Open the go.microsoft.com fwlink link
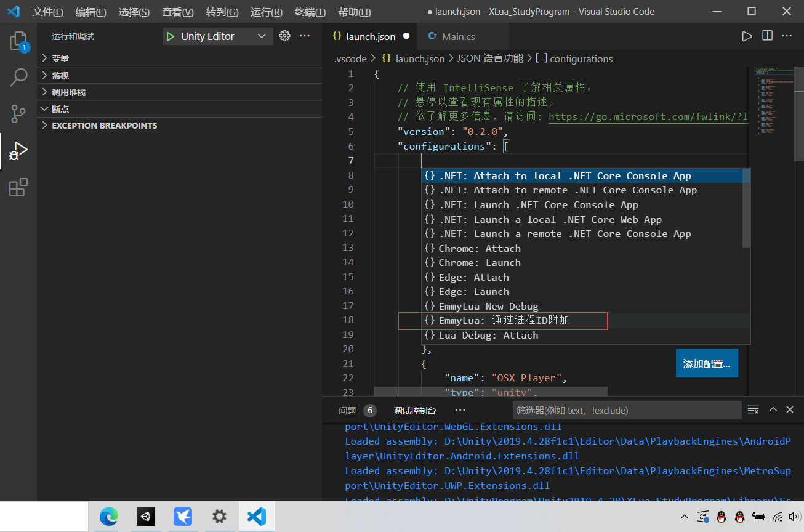This screenshot has width=804, height=532. tap(648, 116)
